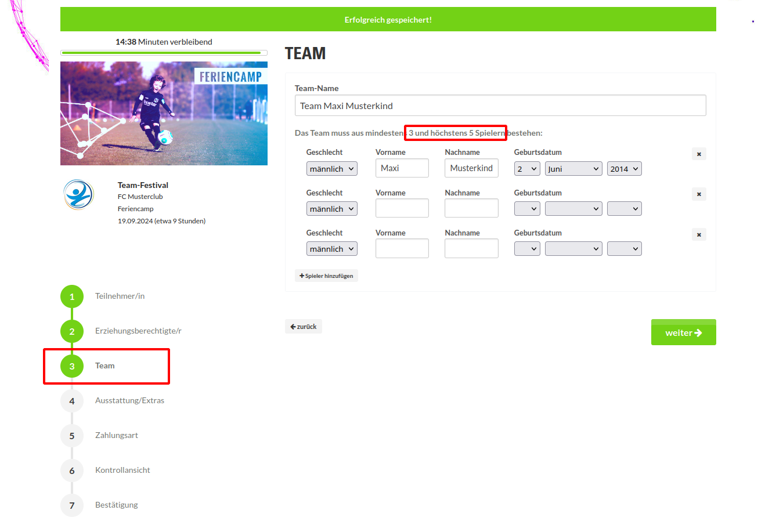Click step 1 circle Teilnehmer/in
This screenshot has height=532, width=765.
point(72,296)
